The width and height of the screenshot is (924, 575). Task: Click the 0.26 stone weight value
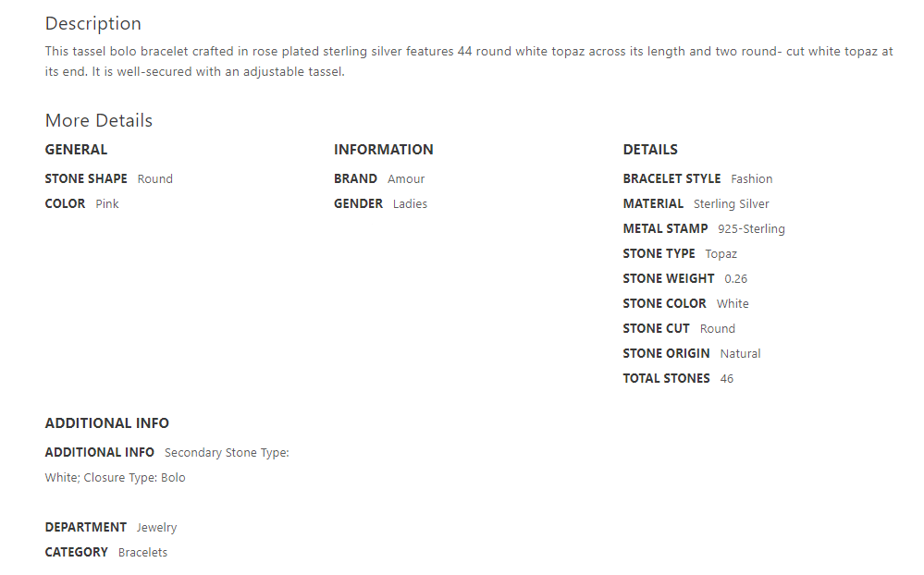pyautogui.click(x=736, y=279)
